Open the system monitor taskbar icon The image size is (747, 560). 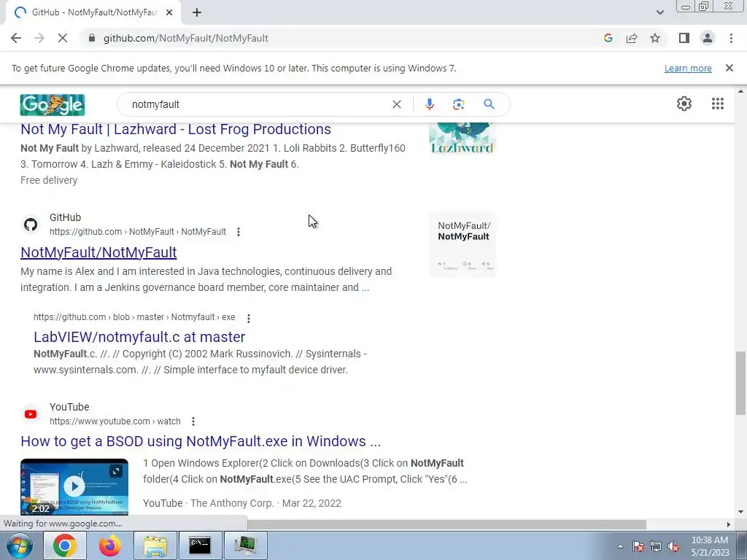coord(245,545)
